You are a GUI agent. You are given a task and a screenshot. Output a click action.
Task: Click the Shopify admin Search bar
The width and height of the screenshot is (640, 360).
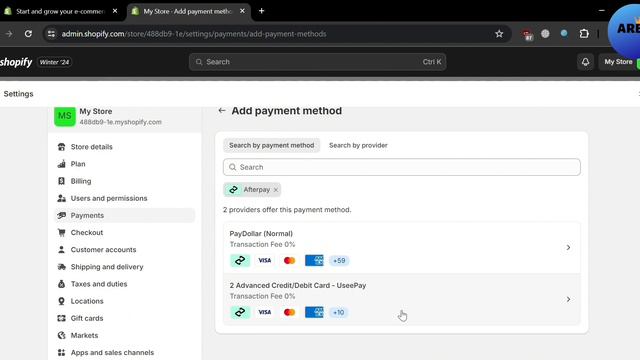[x=317, y=62]
